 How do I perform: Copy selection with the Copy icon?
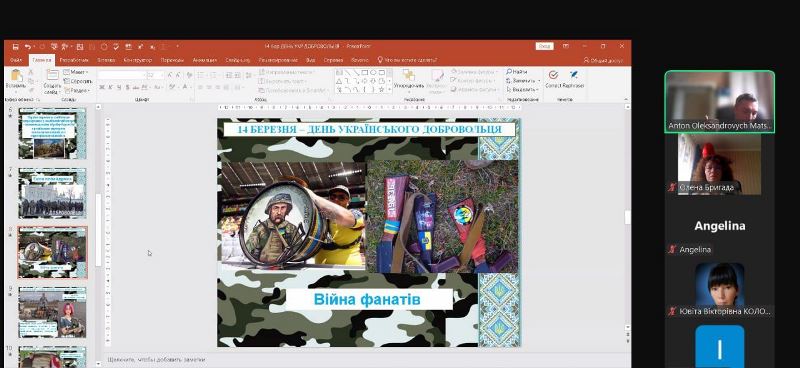click(31, 80)
